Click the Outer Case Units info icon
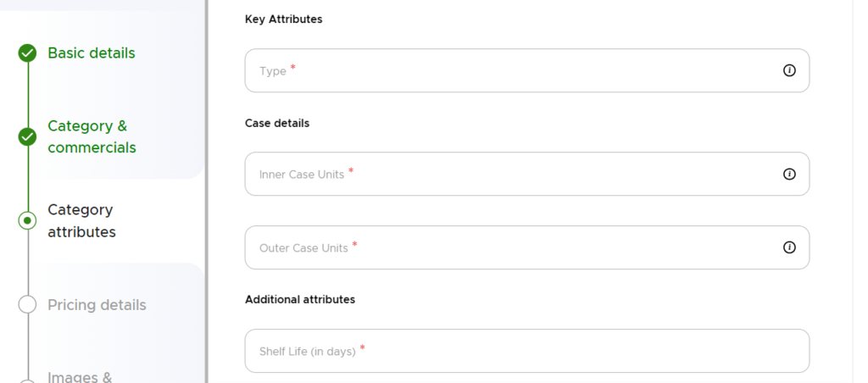 789,247
